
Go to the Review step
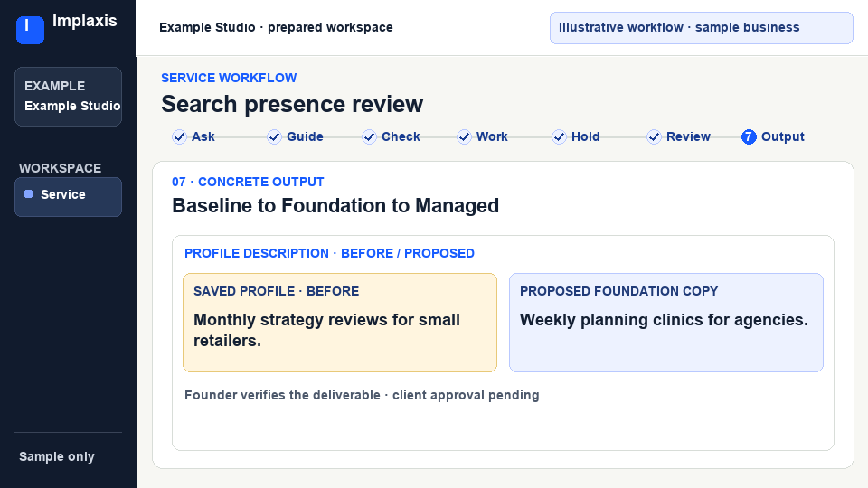(678, 136)
